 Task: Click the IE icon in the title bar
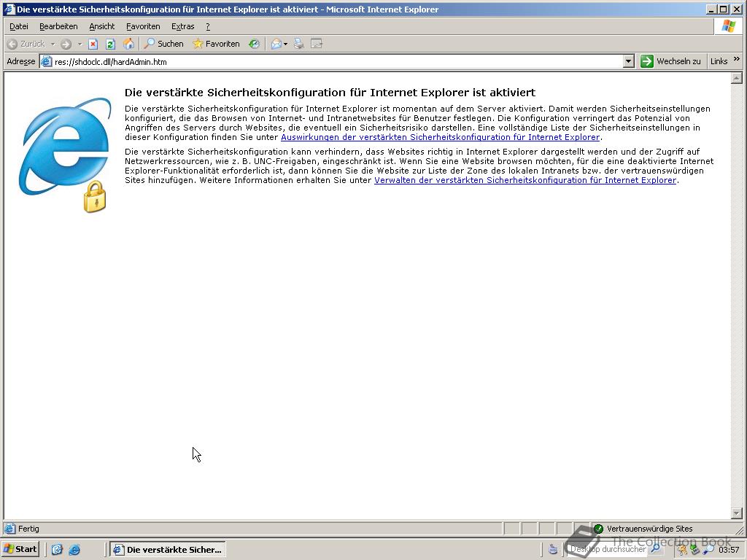[x=9, y=9]
